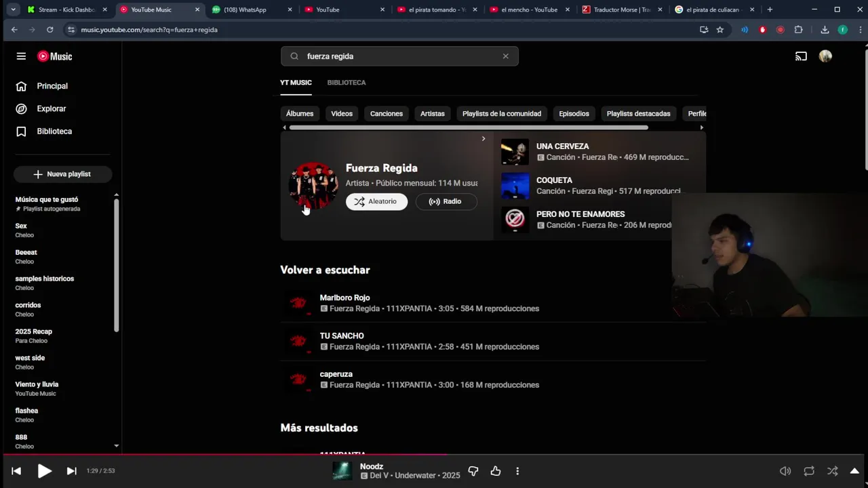Clear the search box with X
Image resolution: width=868 pixels, height=488 pixels.
tap(505, 56)
